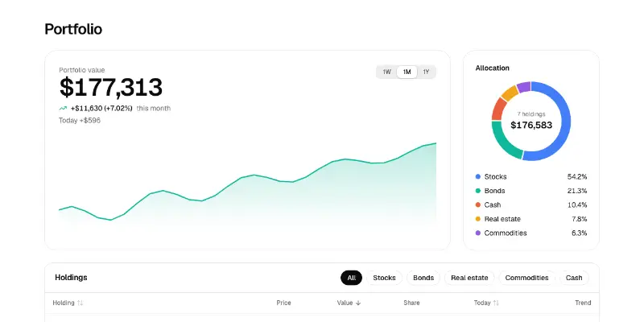
Task: Click the 6.3% Commodities percentage
Action: point(579,233)
